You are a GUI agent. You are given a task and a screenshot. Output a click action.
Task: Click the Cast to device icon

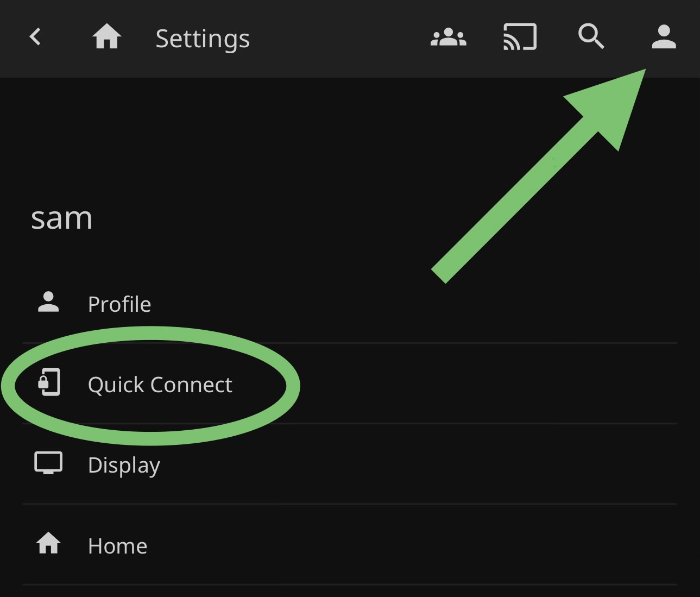(x=520, y=37)
